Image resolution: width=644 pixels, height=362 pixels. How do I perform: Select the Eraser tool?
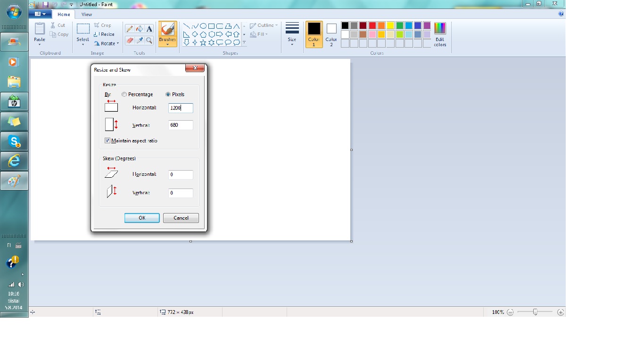[x=130, y=41]
